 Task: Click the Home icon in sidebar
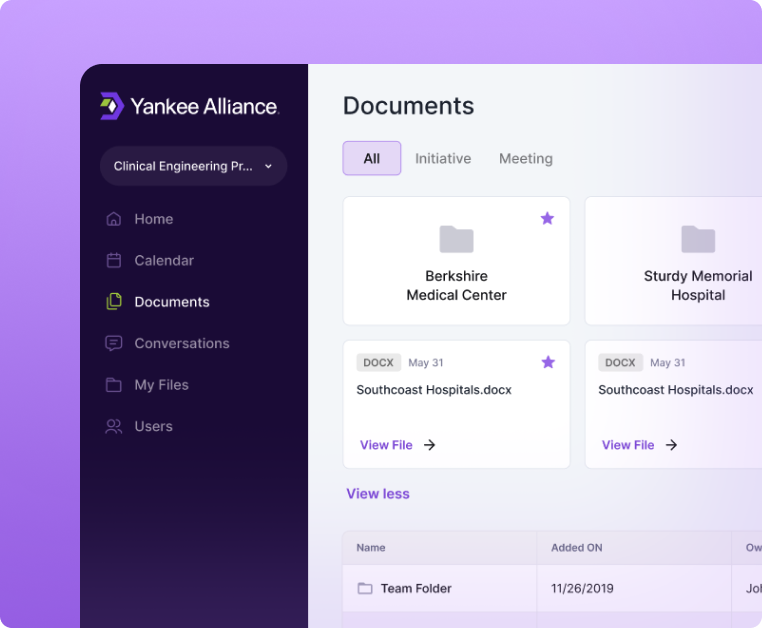(114, 219)
